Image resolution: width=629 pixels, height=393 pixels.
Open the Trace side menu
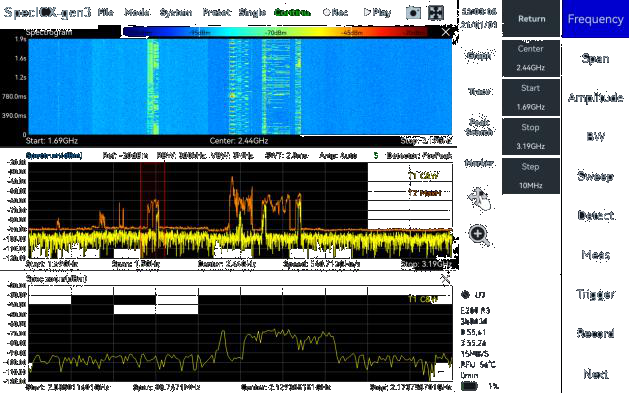point(479,92)
